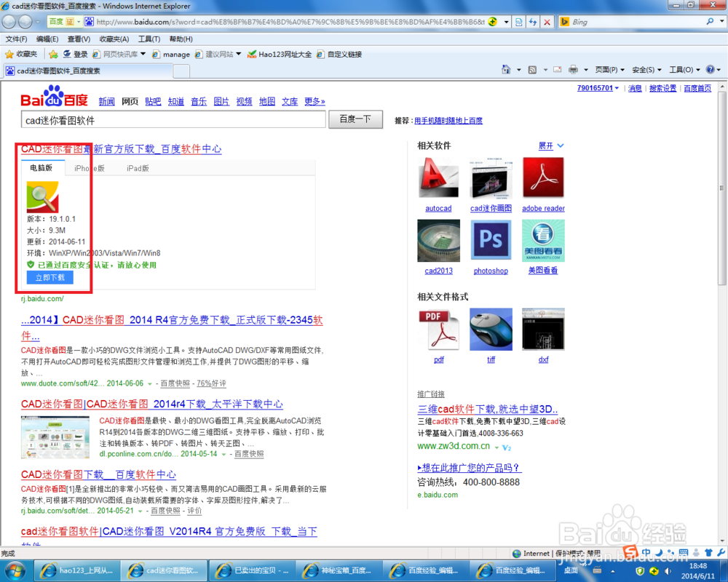728x582 pixels.
Task: Click the Read Mail icon
Action: (x=557, y=70)
